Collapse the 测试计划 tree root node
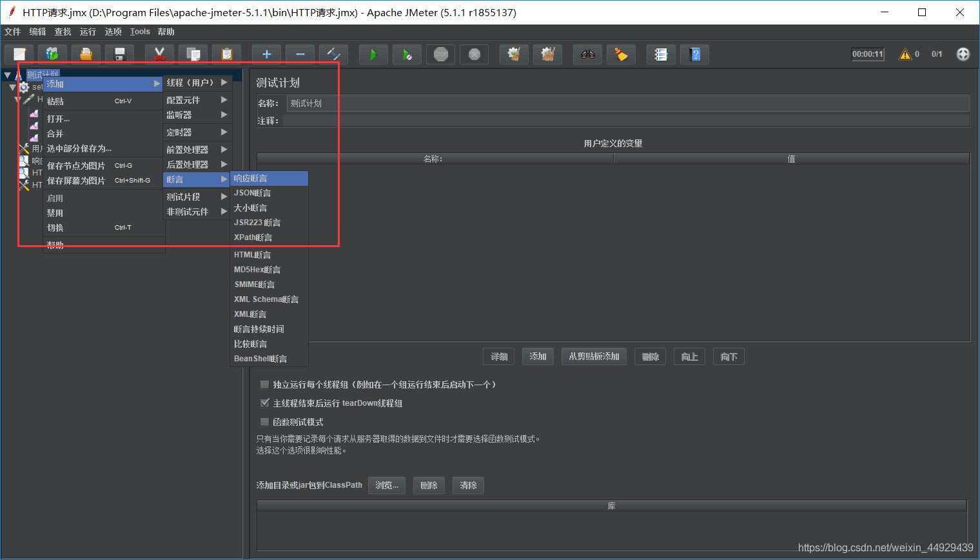Image resolution: width=980 pixels, height=560 pixels. [8, 75]
